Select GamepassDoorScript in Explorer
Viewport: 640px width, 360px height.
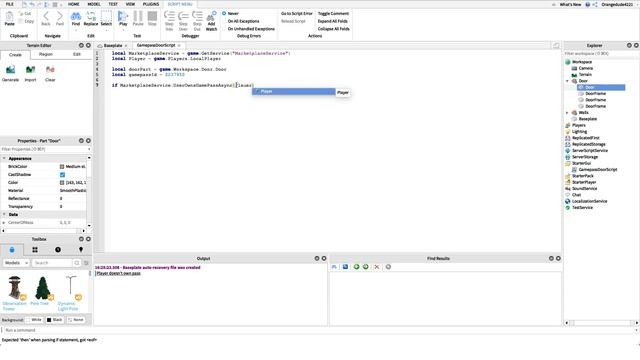pyautogui.click(x=598, y=170)
